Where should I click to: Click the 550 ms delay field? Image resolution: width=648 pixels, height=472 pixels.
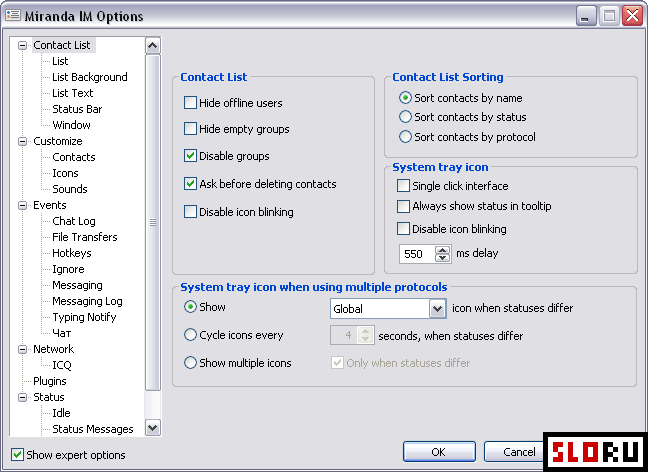coord(417,253)
